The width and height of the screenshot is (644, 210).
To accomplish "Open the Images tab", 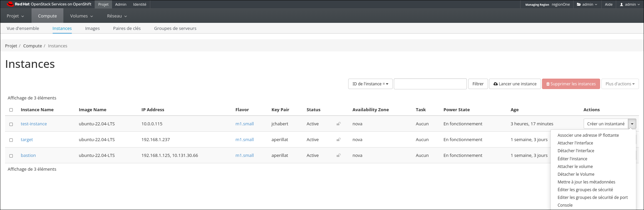I will pos(92,28).
